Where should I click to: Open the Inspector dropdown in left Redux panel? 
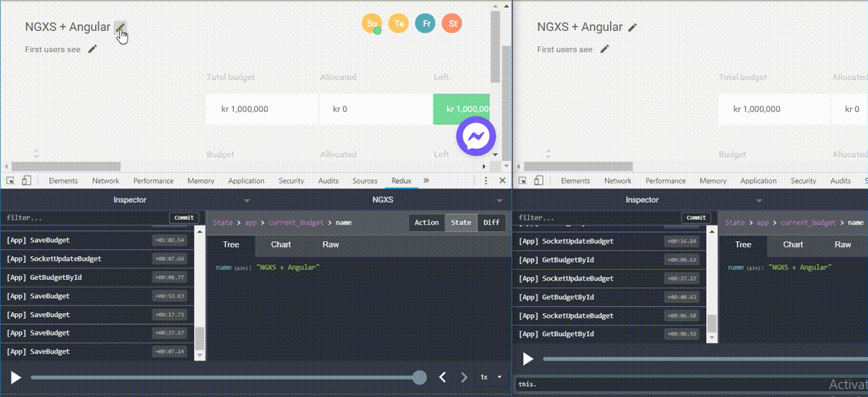coord(130,200)
